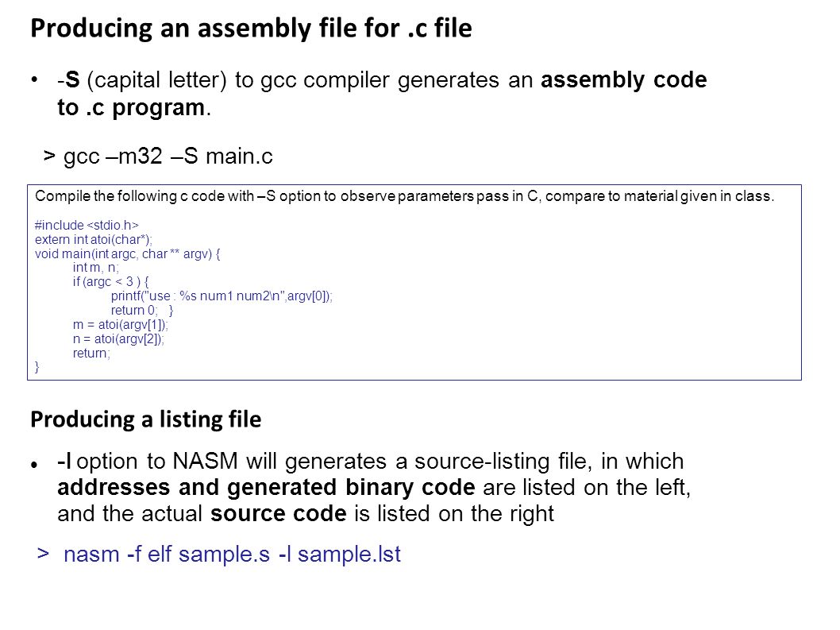Click the '#include <stdio.h>' code line

pyautogui.click(x=87, y=225)
